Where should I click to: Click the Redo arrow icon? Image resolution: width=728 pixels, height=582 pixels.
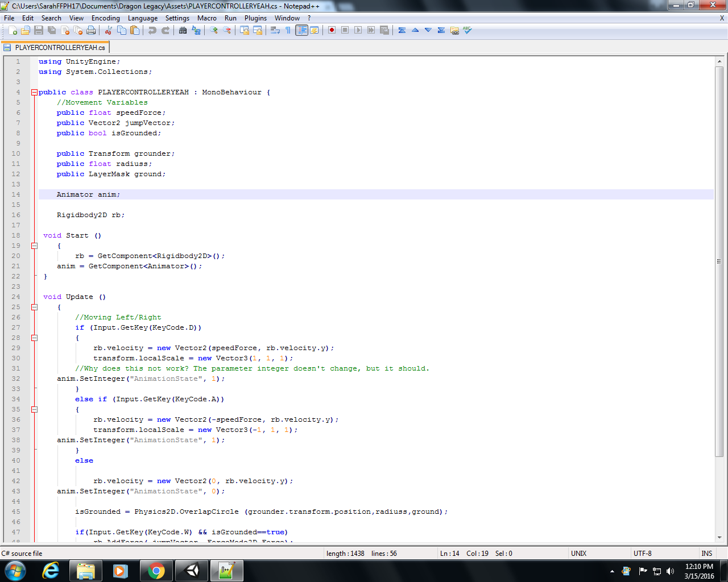[165, 30]
